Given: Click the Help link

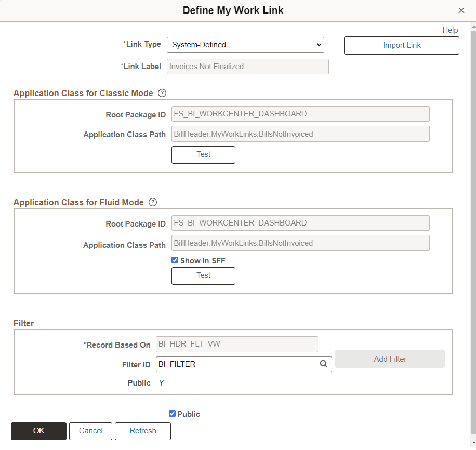Looking at the screenshot, I should tap(450, 30).
